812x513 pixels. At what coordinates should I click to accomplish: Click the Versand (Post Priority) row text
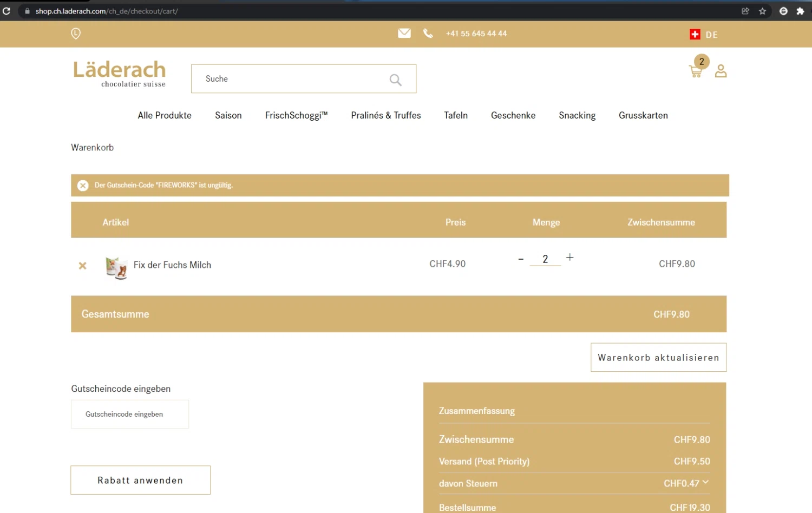[484, 462]
